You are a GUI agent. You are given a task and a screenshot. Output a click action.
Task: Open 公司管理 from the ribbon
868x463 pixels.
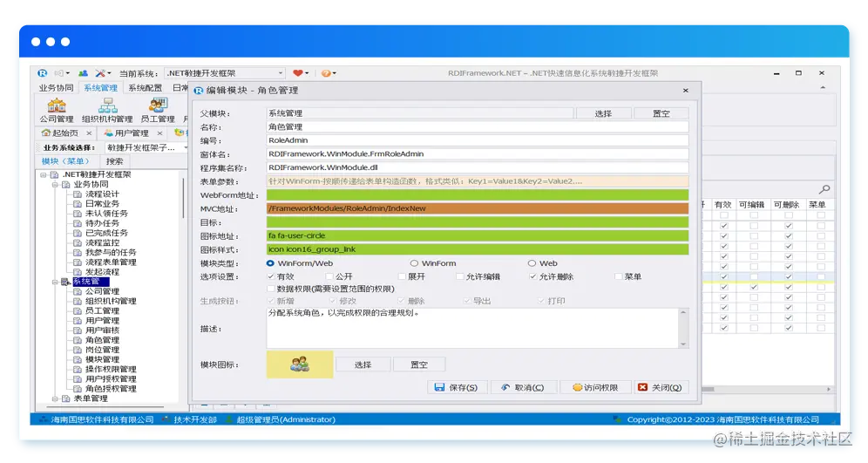[57, 110]
